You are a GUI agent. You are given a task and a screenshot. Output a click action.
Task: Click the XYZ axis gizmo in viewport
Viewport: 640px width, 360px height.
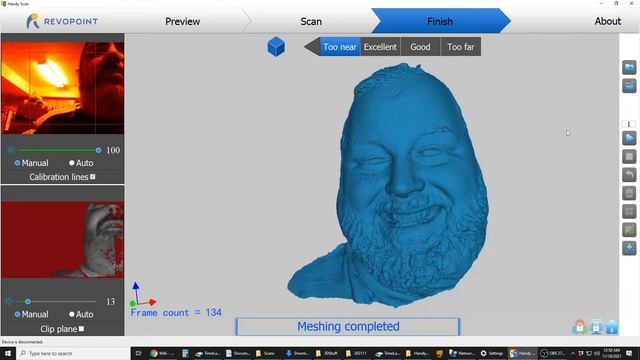(142, 294)
